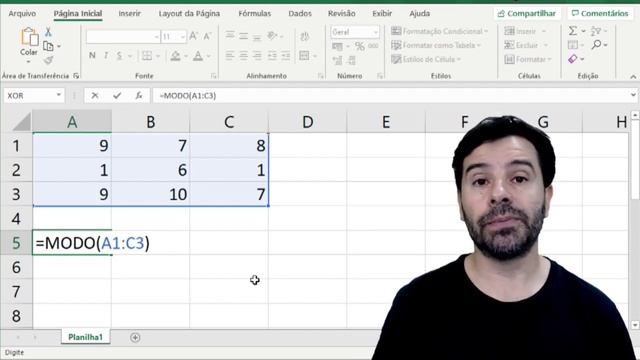
Task: Switch to the Fórmulas tab
Action: [x=254, y=13]
